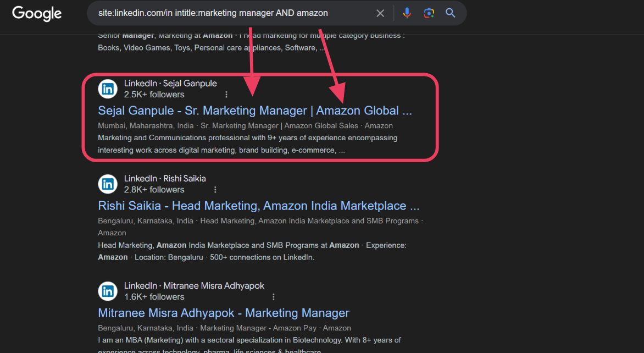This screenshot has height=353, width=644.
Task: Clear the search box with X
Action: [380, 13]
